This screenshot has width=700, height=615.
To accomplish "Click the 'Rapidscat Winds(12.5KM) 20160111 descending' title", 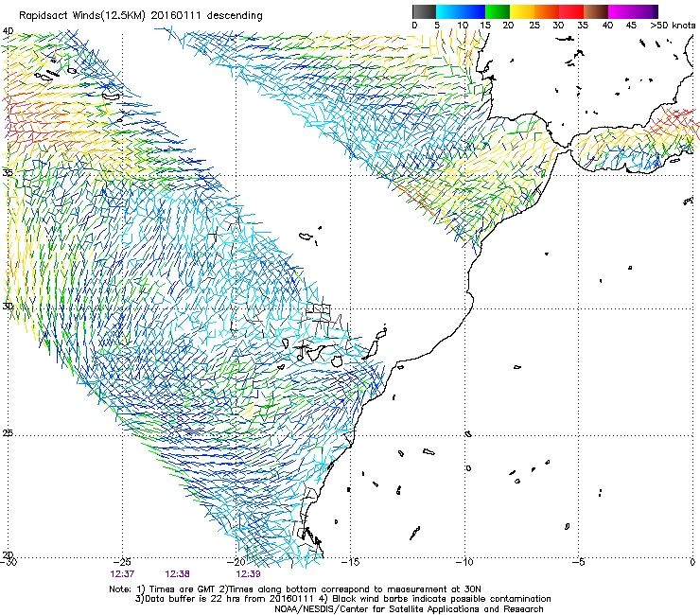I will pyautogui.click(x=141, y=16).
